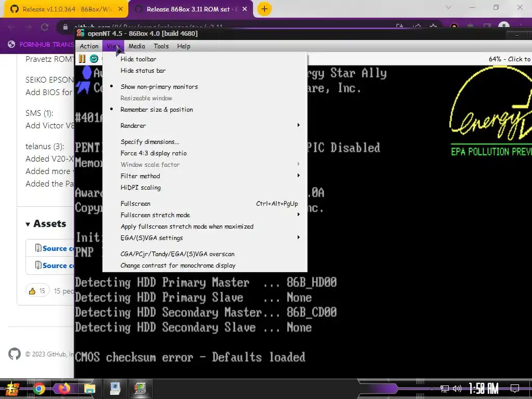The image size is (532, 399).
Task: Select Fullscreen Ctrl+Alt+PgUp entry
Action: [x=205, y=204]
